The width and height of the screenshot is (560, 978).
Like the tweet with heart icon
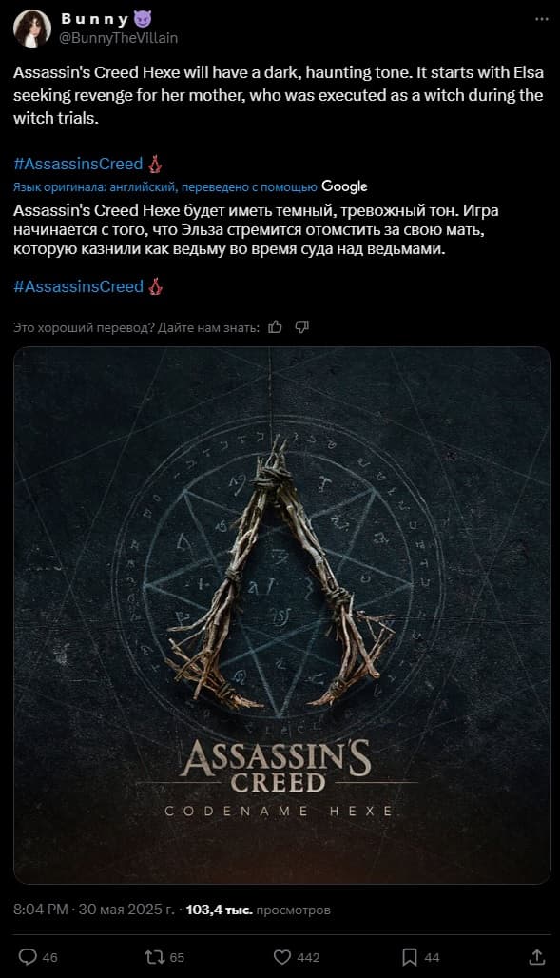(282, 957)
